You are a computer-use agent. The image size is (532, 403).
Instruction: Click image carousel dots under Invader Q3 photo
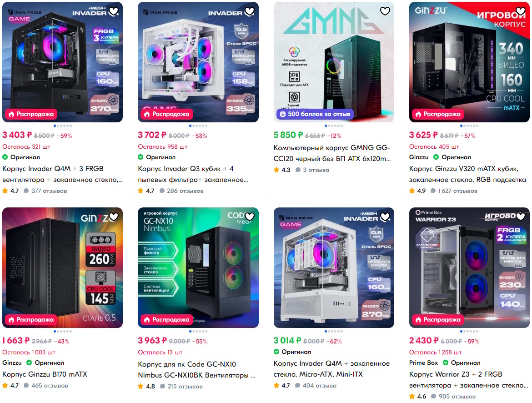198,126
